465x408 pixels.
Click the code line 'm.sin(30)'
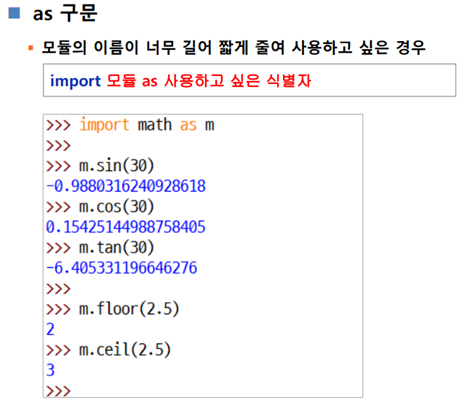point(116,166)
